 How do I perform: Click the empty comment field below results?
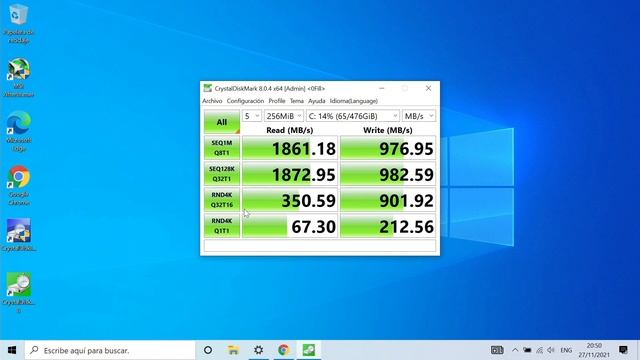pos(320,246)
